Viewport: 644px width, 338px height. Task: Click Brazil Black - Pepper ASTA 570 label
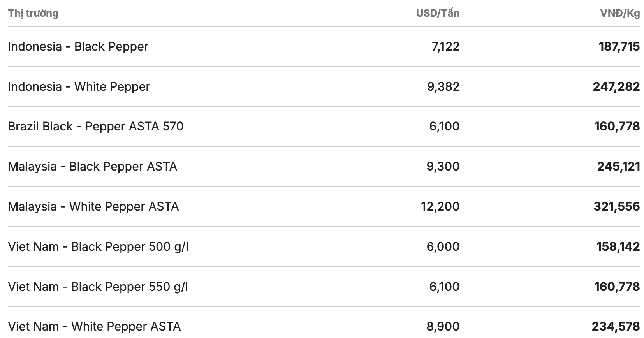tap(95, 127)
